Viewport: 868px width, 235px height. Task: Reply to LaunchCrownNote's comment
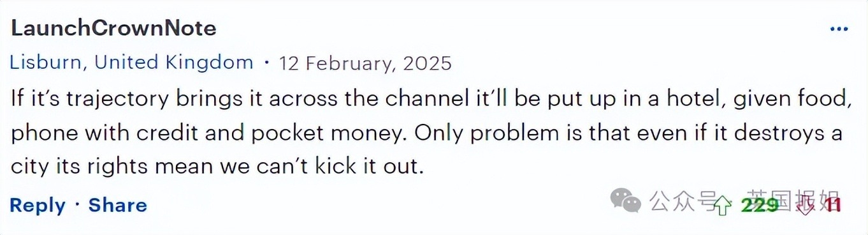pyautogui.click(x=38, y=205)
